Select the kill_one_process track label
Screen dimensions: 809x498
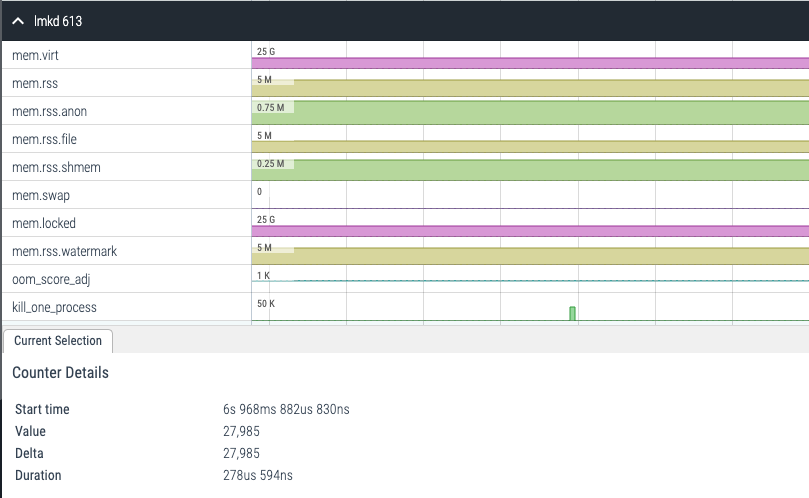click(x=54, y=307)
